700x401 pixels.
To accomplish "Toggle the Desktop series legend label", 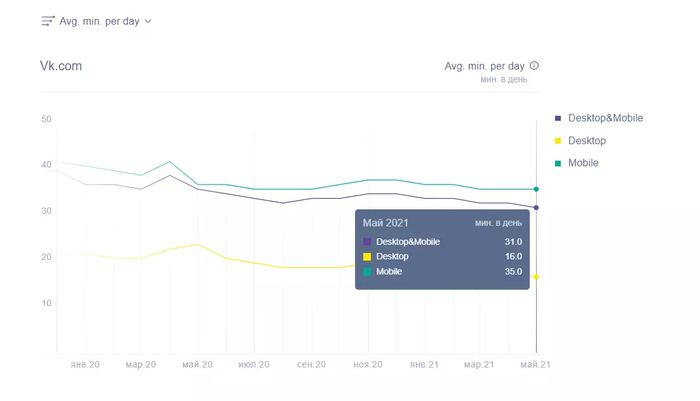I will pos(587,141).
